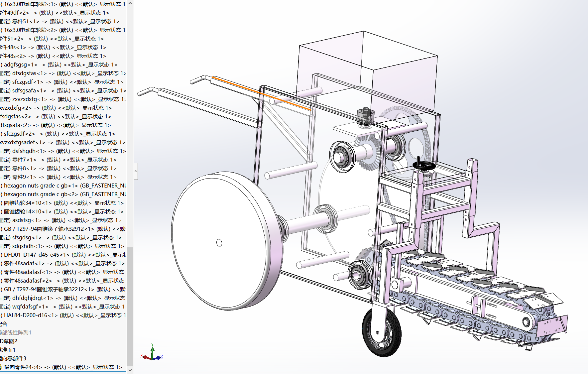The image size is (588, 374).
Task: Click the dsfshgdh<1> component
Action: (x=63, y=151)
